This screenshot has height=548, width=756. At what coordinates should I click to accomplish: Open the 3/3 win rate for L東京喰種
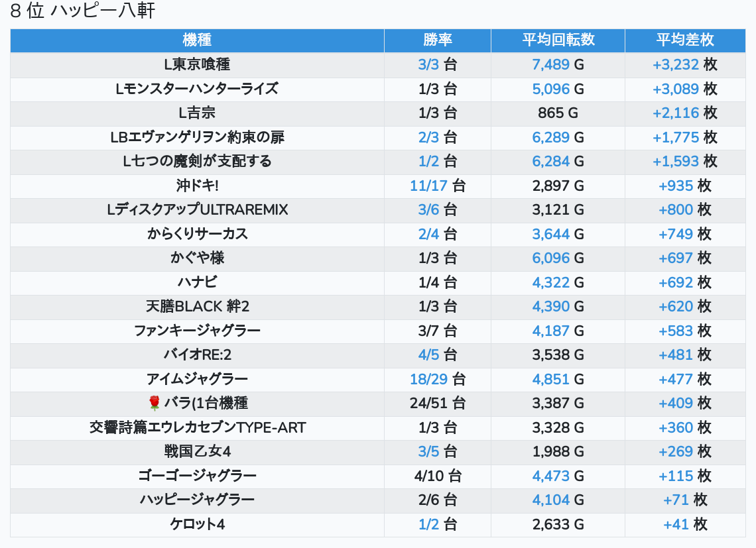429,64
